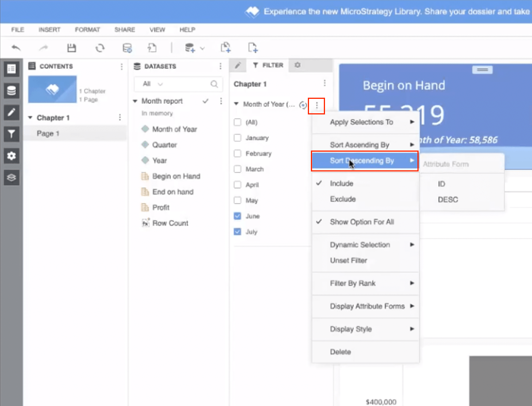Click the search magnifier in the Datasets panel
The width and height of the screenshot is (532, 406).
pos(214,84)
